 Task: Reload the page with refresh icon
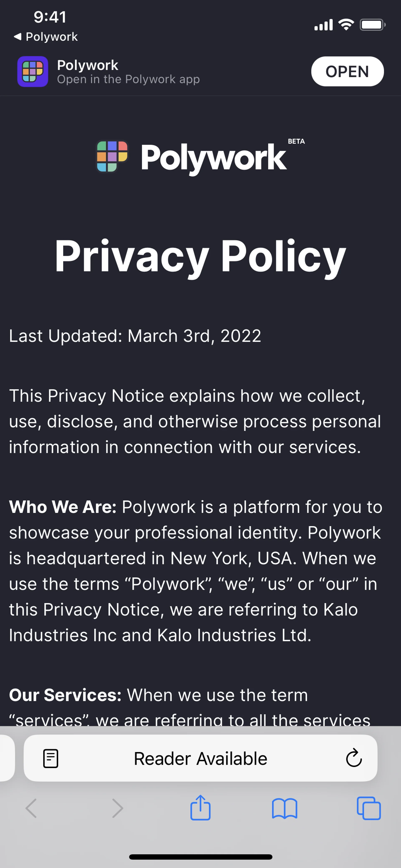(354, 759)
